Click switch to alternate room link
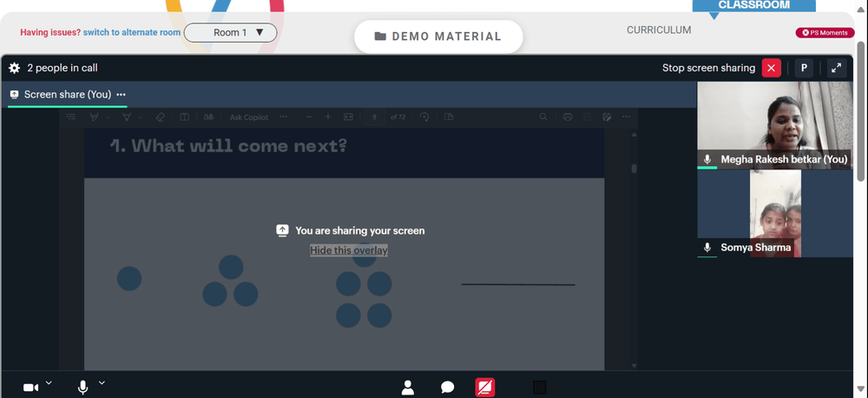868x398 pixels. (132, 32)
